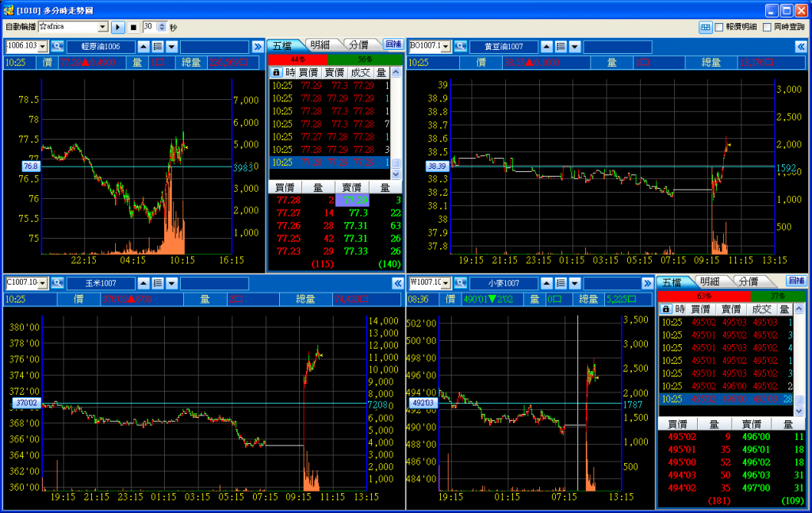Viewport: 812px width, 513px height.
Task: Toggle lock icon in upper tick list
Action: pyautogui.click(x=276, y=72)
